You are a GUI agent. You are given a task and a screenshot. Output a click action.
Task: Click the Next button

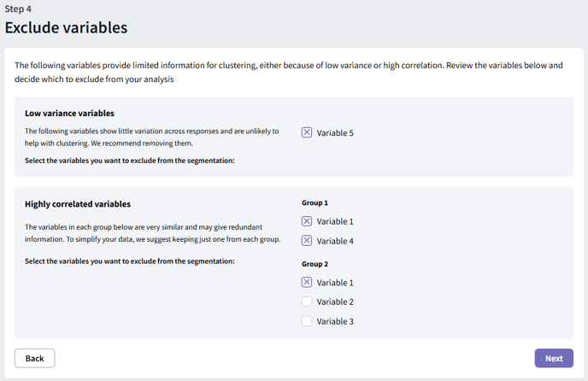(x=553, y=358)
